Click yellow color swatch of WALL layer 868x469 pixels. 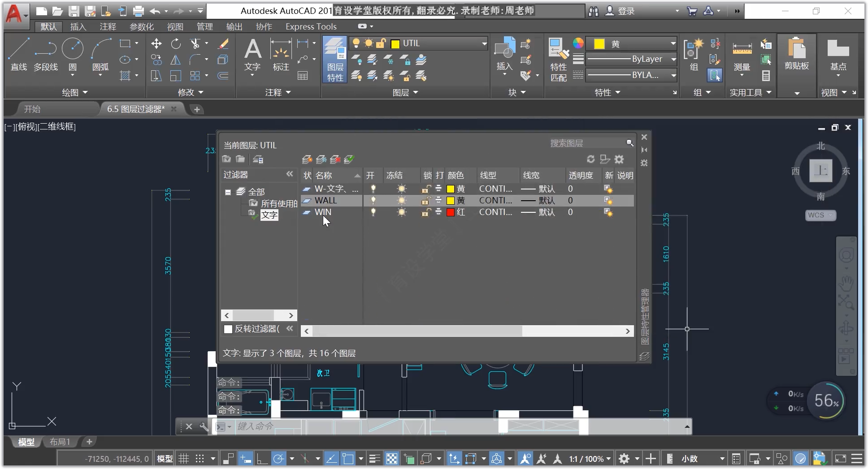(x=451, y=200)
